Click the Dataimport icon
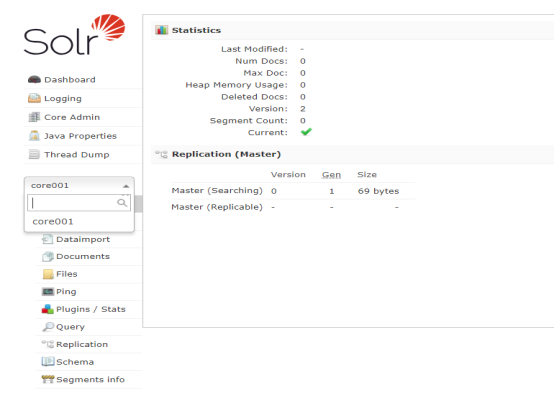554x394 pixels. coord(47,239)
